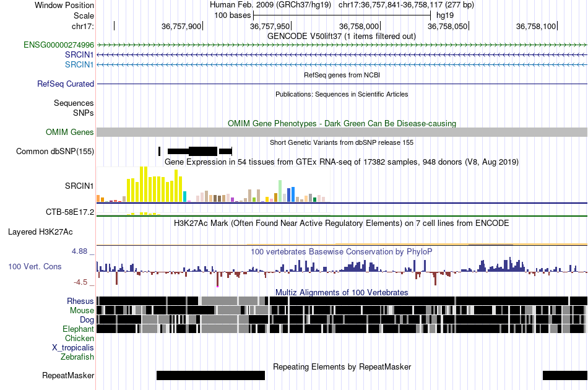Click the 36,758,000 ruler position
The image size is (588, 390).
(x=359, y=26)
